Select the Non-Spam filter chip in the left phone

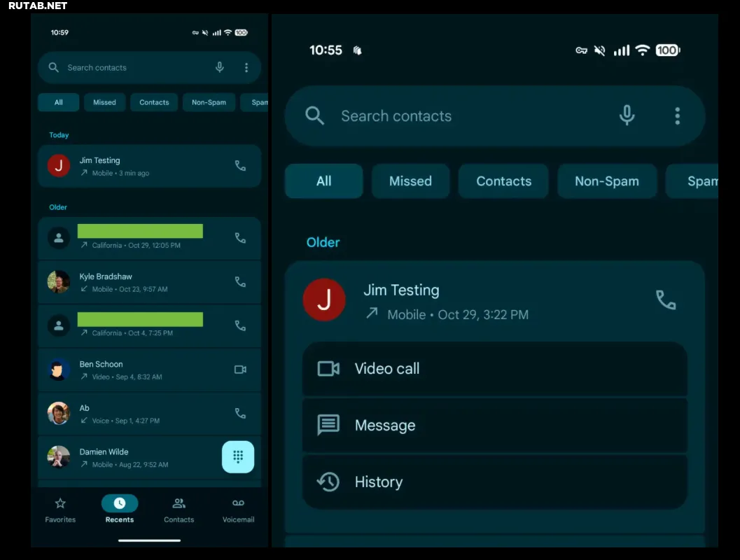point(209,102)
